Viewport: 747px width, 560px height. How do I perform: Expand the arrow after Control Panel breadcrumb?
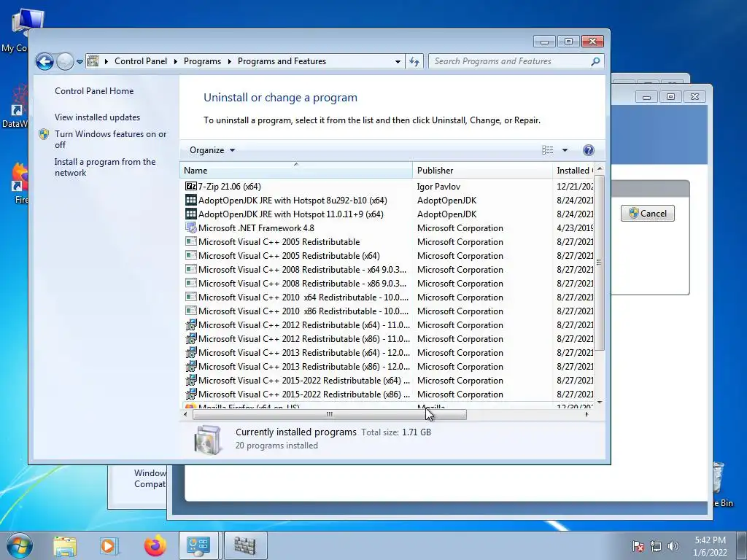click(175, 61)
